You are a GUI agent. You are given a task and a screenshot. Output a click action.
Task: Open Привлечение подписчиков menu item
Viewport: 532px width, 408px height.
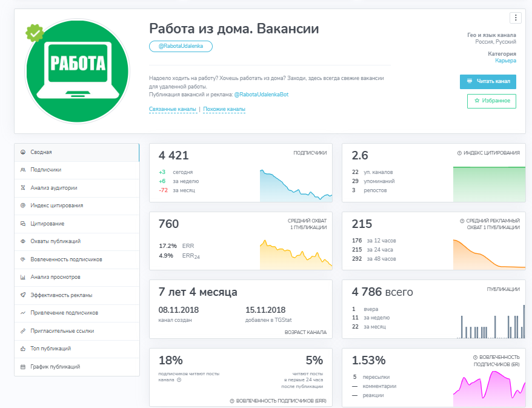(77, 313)
